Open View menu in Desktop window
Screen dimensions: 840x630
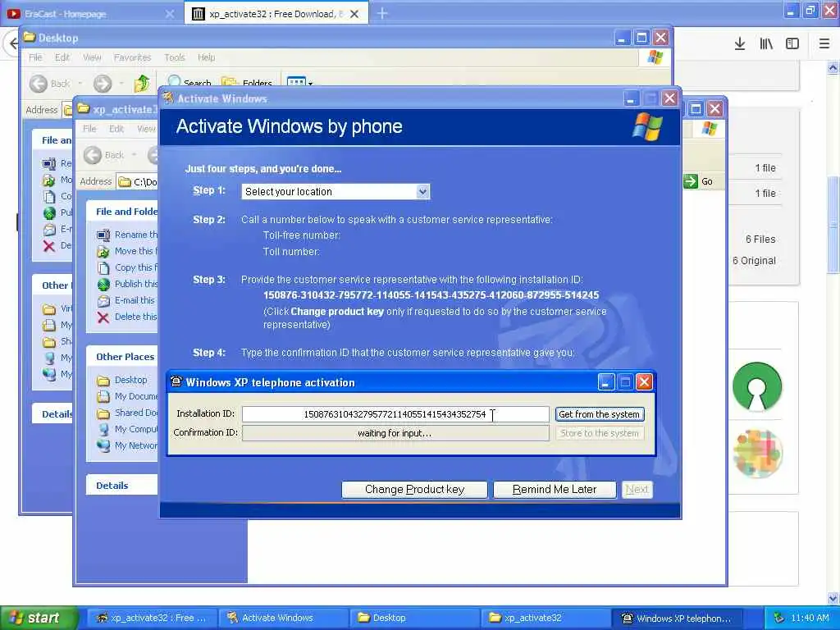92,57
